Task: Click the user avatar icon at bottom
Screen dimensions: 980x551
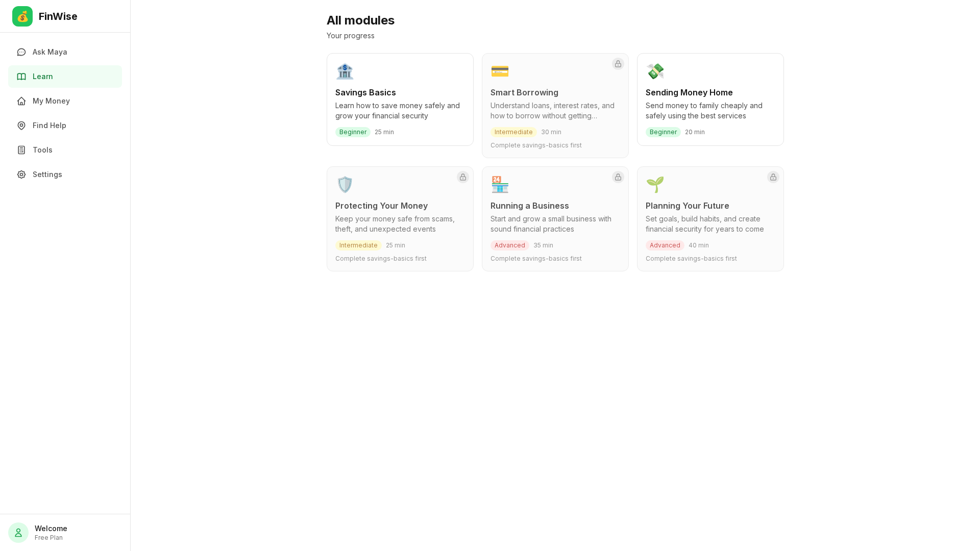Action: click(18, 533)
